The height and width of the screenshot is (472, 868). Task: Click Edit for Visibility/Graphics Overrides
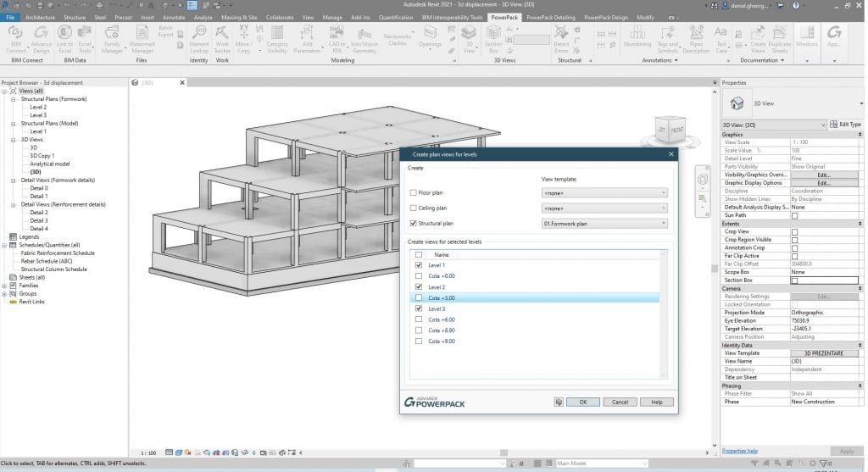coord(824,175)
